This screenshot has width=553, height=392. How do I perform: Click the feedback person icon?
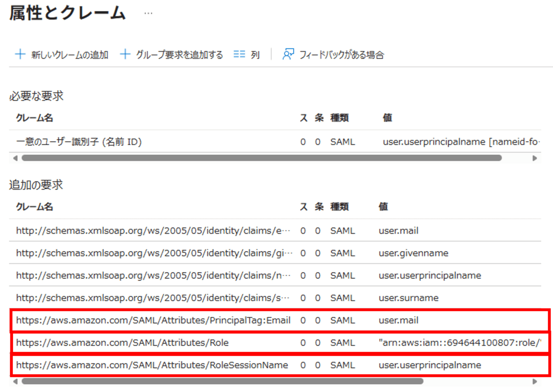(288, 54)
